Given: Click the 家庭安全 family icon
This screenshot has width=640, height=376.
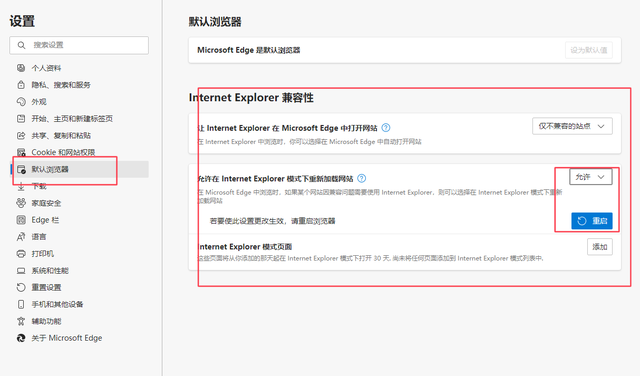Looking at the screenshot, I should 21,203.
